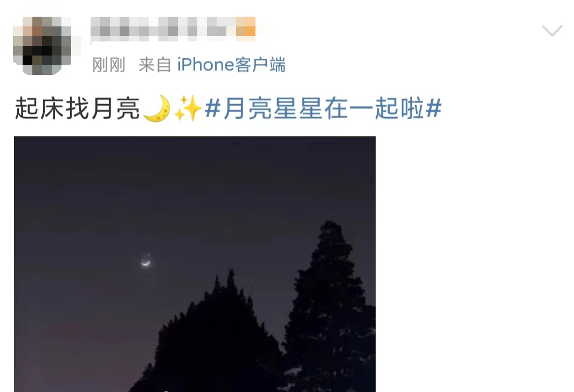Open the pixelated profile avatar

(x=43, y=45)
